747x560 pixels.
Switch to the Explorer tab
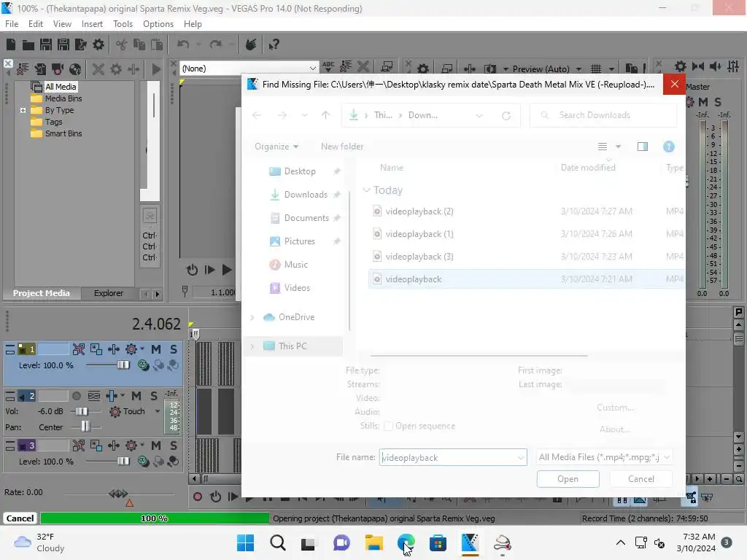point(109,293)
